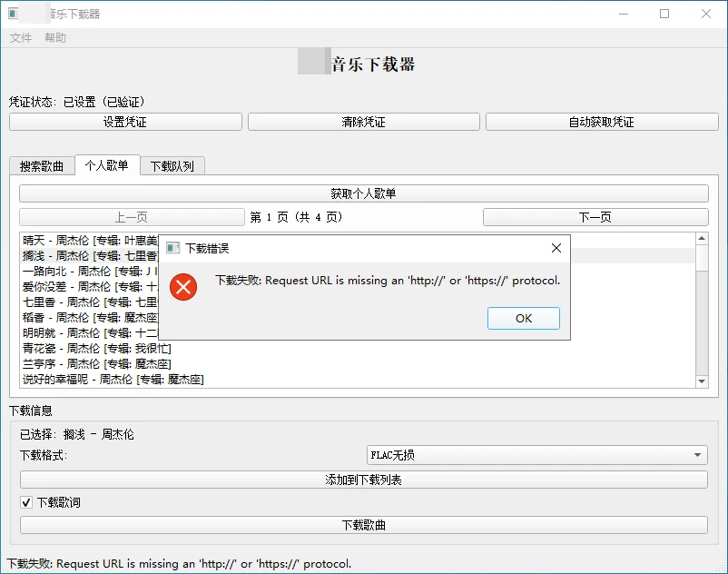Select song 说好的幸福呢 - 周杰伦
Image resolution: width=728 pixels, height=574 pixels.
113,380
